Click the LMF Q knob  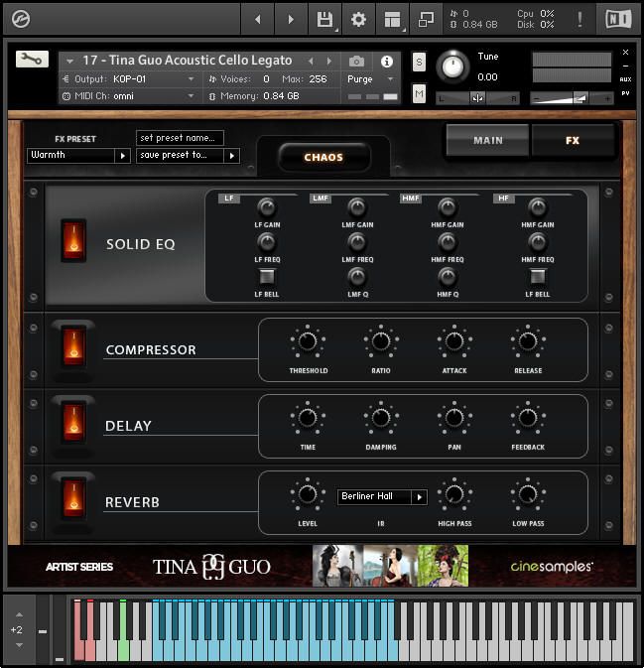[x=357, y=277]
